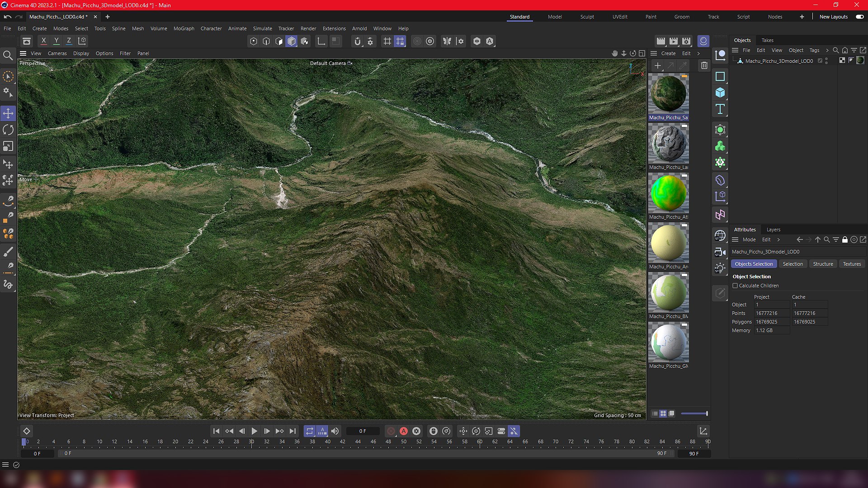This screenshot has width=868, height=488.
Task: Click New Layouts button
Action: 833,17
